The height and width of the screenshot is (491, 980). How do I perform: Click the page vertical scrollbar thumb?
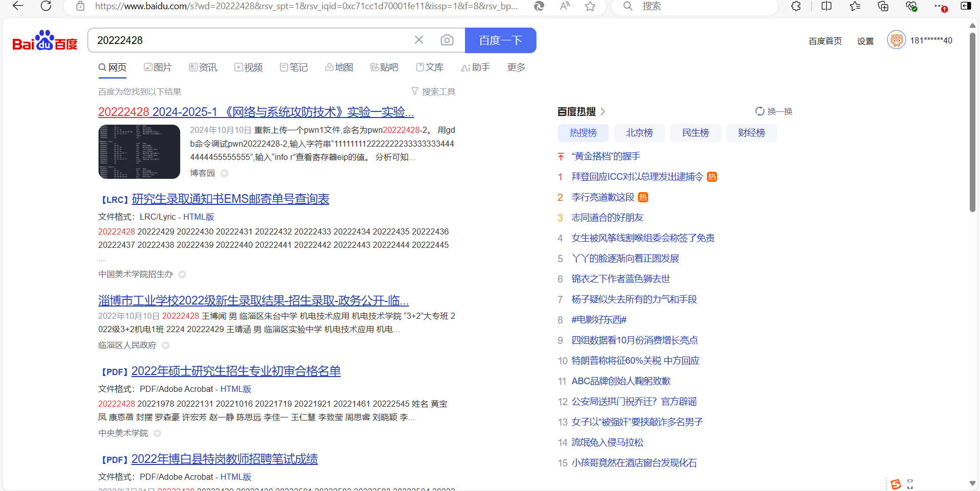972,123
